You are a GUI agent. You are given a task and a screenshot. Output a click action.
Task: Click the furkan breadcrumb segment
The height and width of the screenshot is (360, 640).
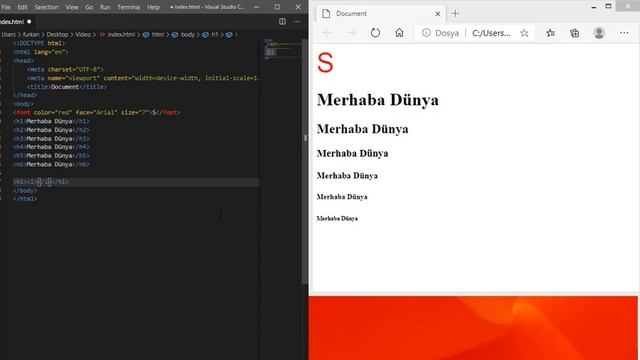[x=31, y=35]
